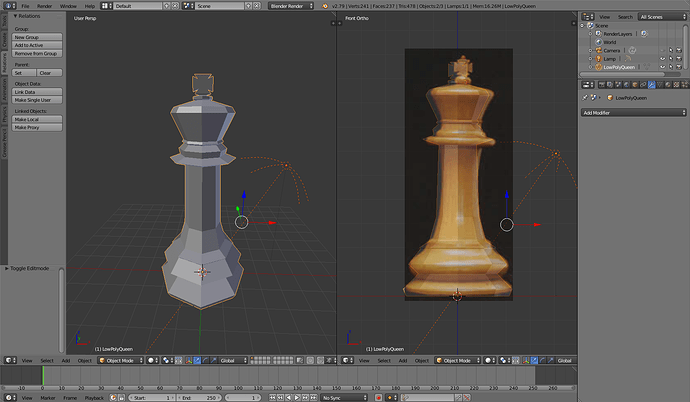Image resolution: width=690 pixels, height=402 pixels.
Task: Click the Add to Active button
Action: pyautogui.click(x=37, y=45)
